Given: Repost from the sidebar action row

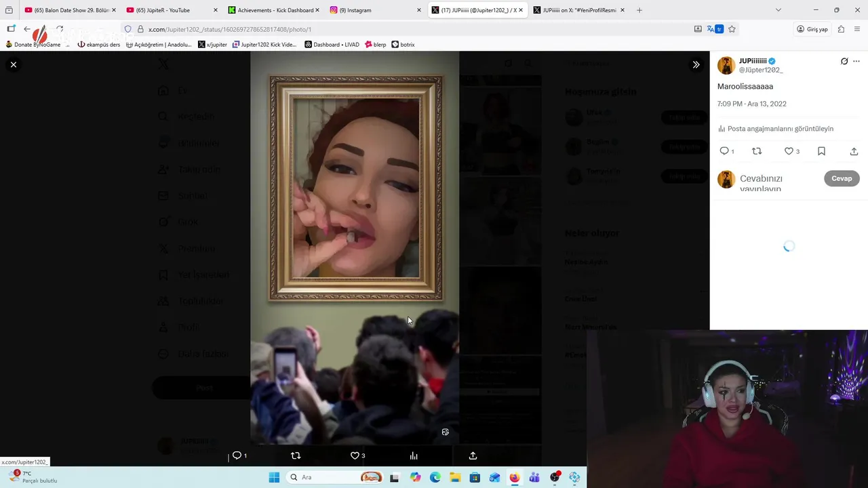Looking at the screenshot, I should (x=757, y=151).
